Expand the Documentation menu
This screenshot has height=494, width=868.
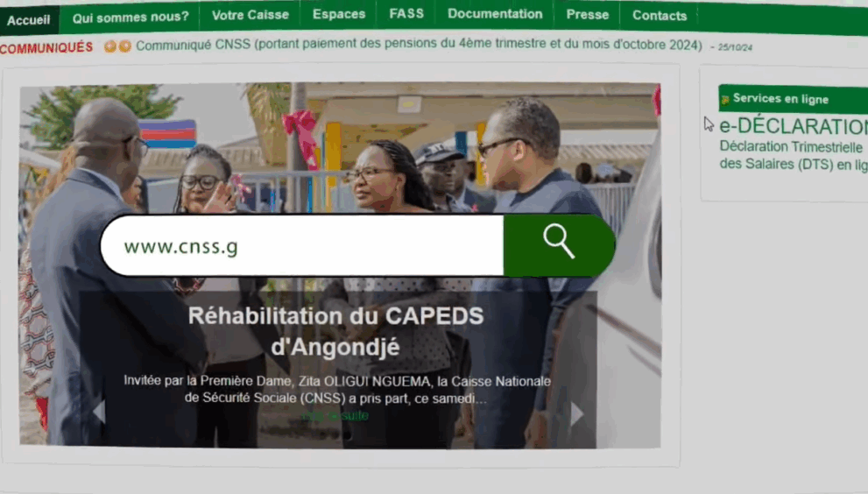pos(495,14)
